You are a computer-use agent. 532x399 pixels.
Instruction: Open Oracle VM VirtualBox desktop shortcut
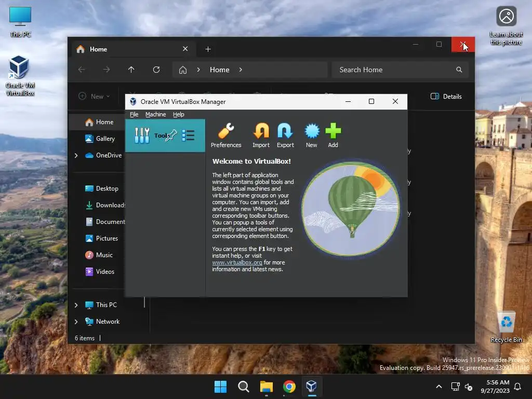click(x=20, y=76)
